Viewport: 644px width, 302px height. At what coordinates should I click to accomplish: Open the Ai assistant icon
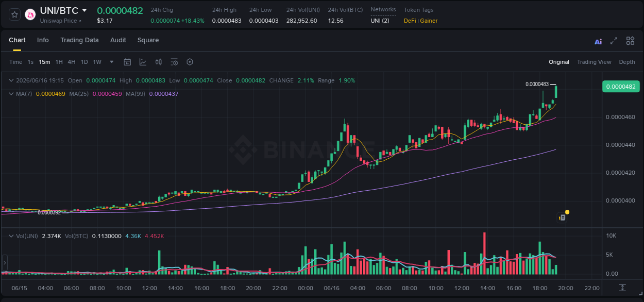pyautogui.click(x=598, y=41)
